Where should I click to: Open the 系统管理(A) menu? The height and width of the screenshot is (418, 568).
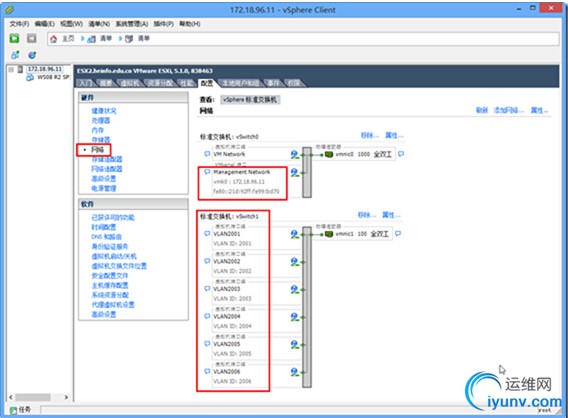[x=132, y=24]
